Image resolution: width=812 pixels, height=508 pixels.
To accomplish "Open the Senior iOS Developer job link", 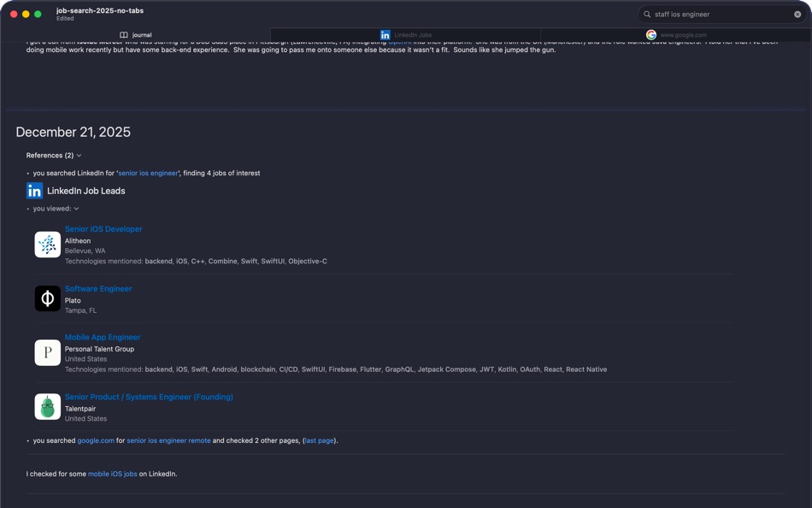I will (x=103, y=229).
